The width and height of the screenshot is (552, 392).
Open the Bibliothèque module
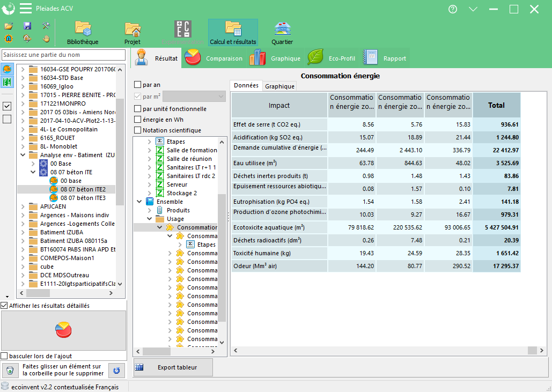[83, 33]
